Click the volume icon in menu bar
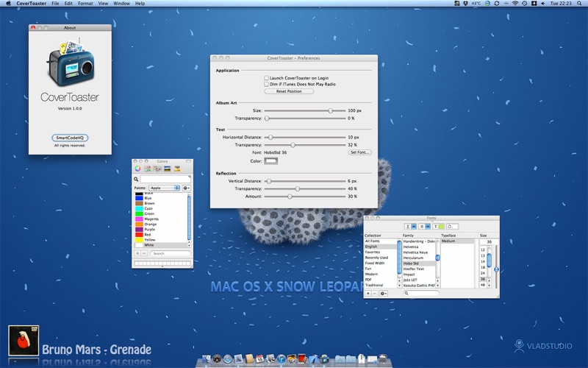Image resolution: width=588 pixels, height=368 pixels. (542, 4)
